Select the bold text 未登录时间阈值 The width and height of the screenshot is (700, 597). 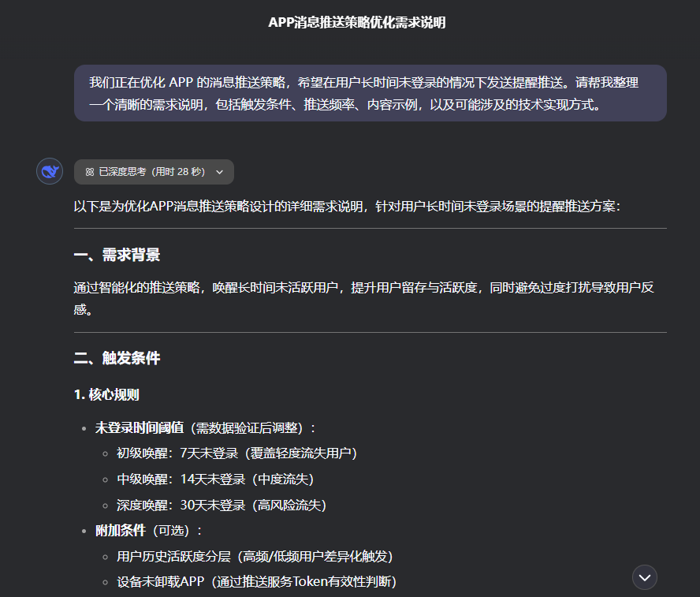[x=138, y=427]
